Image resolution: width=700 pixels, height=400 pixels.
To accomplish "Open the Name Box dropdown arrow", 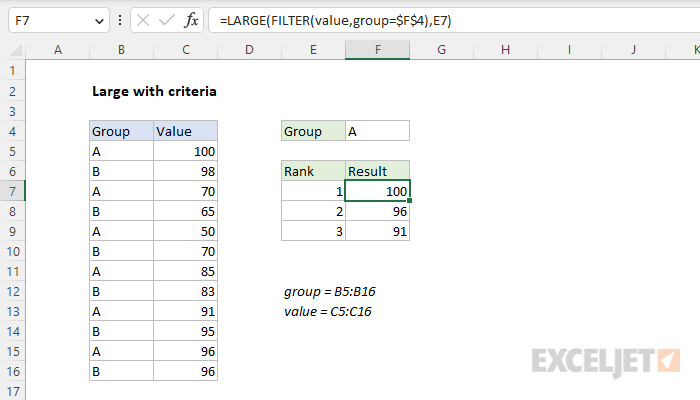I will point(99,21).
